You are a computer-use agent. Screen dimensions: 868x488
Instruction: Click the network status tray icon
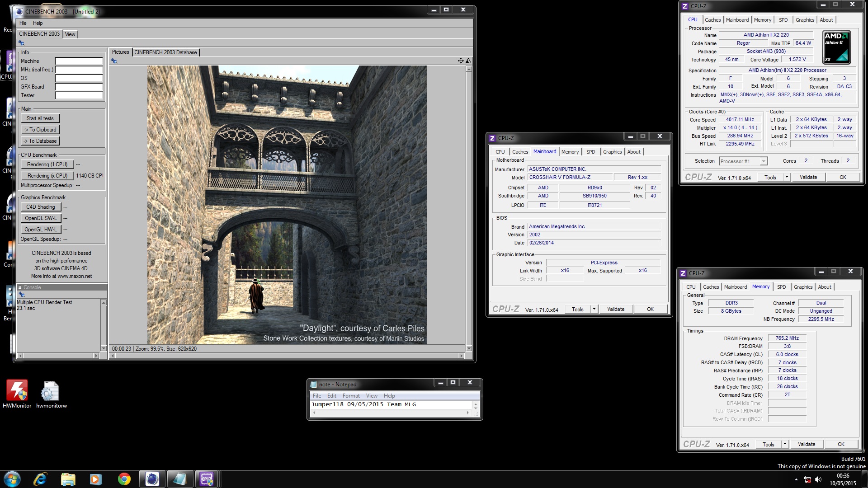[x=807, y=479]
